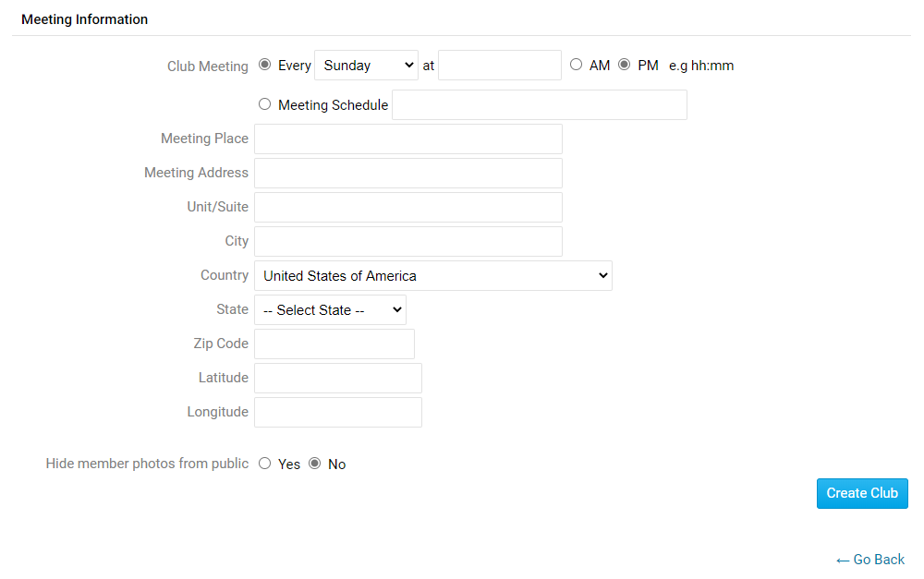Click the meeting time input field
Image resolution: width=924 pixels, height=579 pixels.
499,66
